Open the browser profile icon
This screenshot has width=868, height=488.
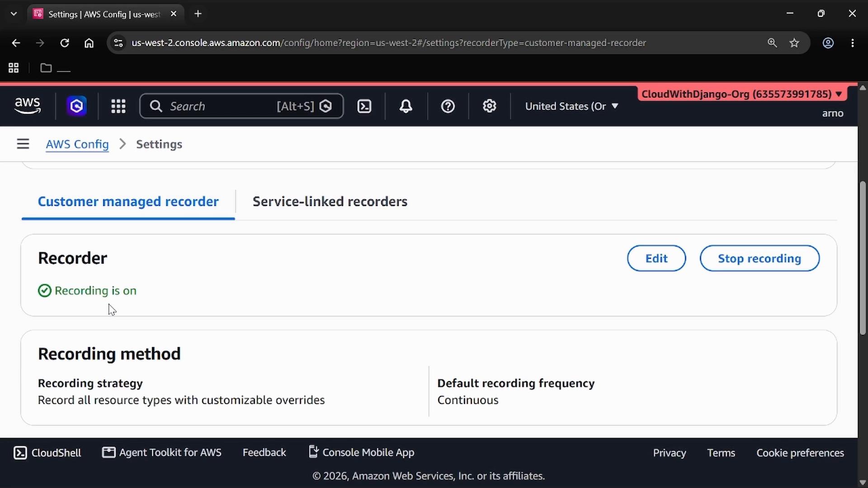point(828,43)
